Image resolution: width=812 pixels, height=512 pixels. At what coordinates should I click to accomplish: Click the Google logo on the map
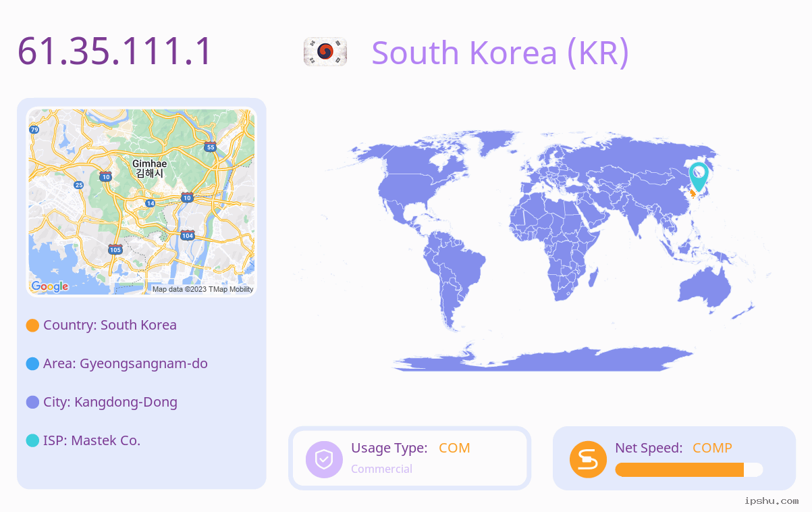coord(50,286)
